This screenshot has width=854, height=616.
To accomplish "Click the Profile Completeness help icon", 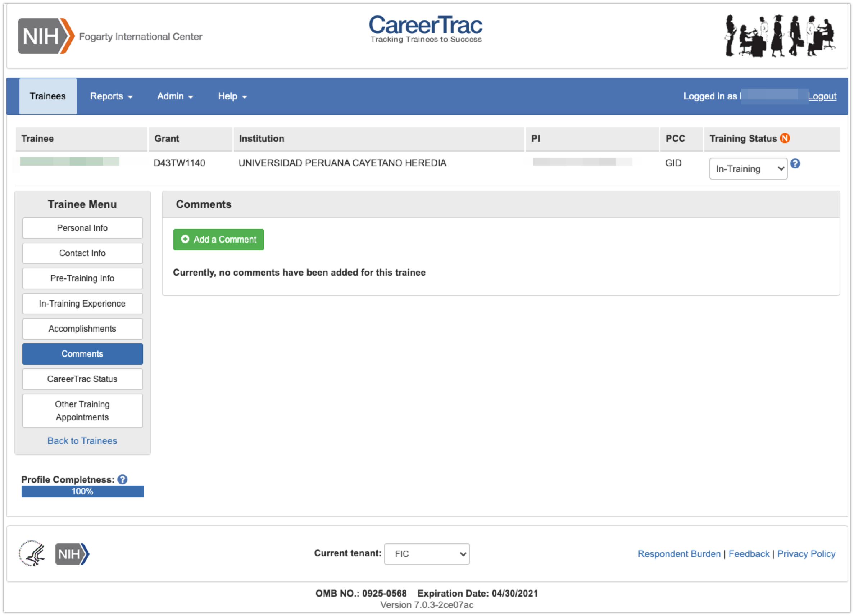I will tap(122, 479).
